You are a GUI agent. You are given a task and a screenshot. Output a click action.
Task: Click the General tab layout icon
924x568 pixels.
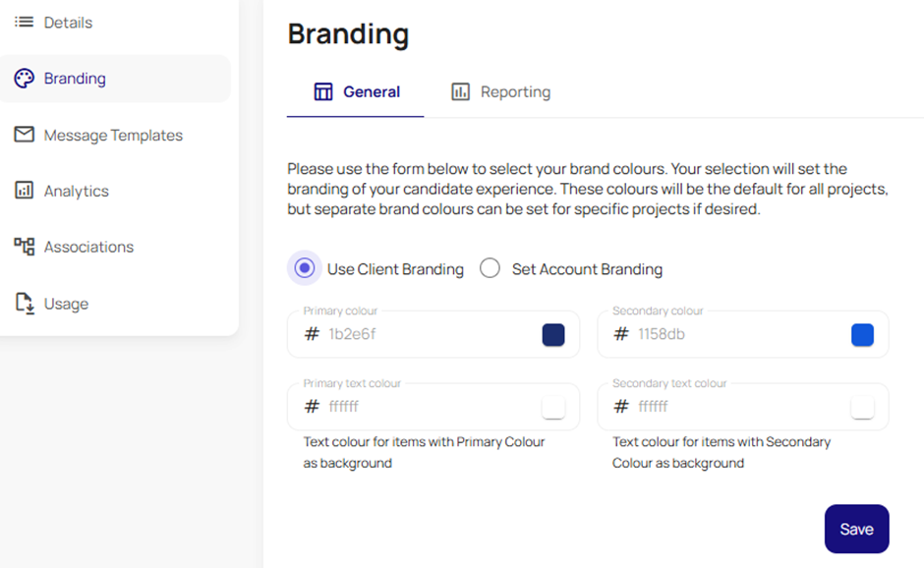(x=323, y=92)
